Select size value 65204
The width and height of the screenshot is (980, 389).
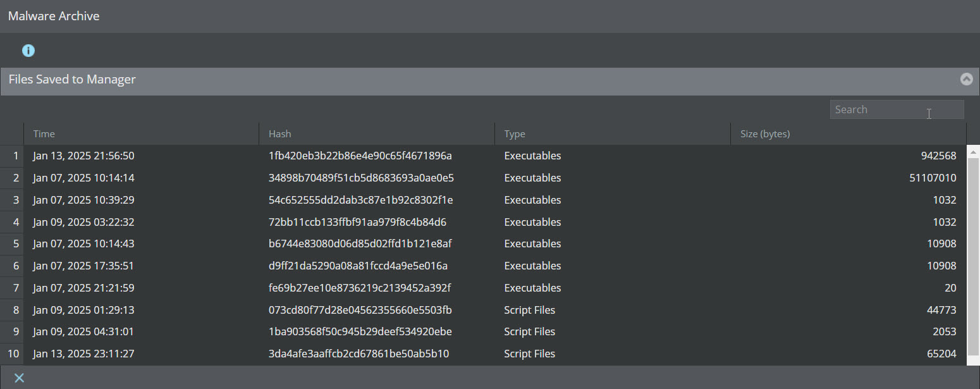[x=942, y=354]
